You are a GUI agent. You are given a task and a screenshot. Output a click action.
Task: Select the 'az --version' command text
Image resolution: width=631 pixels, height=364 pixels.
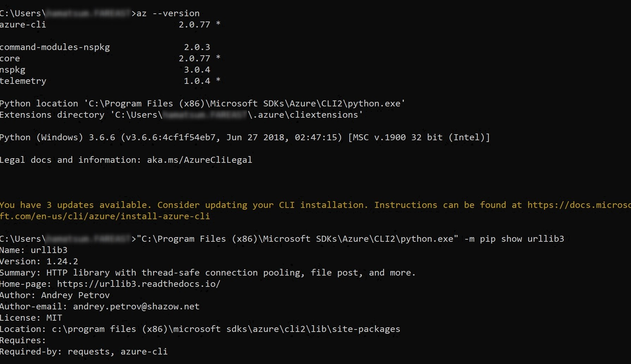[166, 13]
